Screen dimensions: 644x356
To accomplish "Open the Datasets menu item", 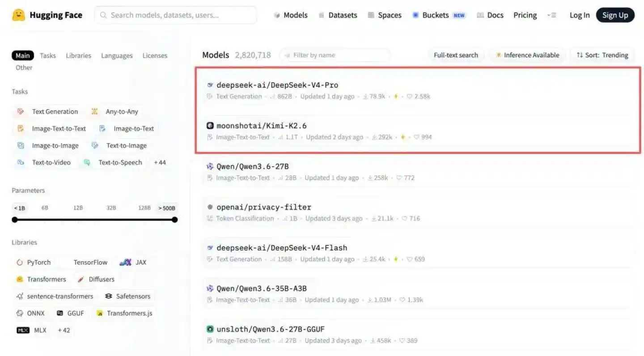I will (x=343, y=15).
